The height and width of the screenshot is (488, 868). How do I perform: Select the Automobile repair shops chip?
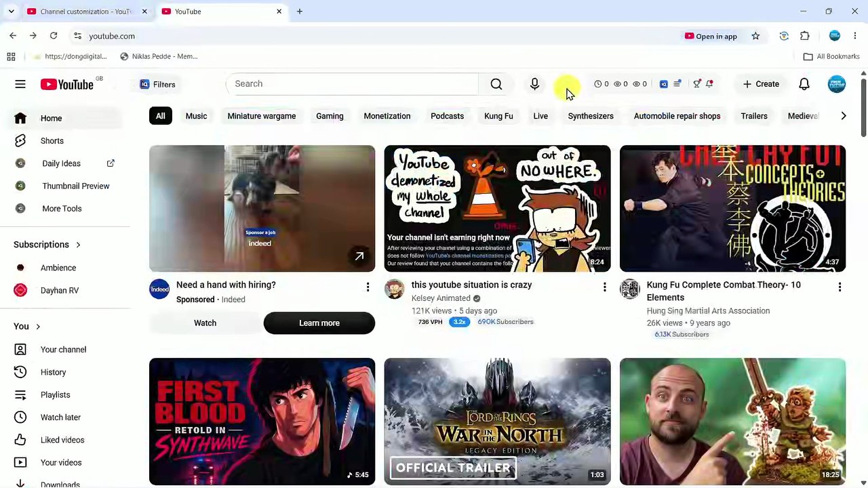677,116
